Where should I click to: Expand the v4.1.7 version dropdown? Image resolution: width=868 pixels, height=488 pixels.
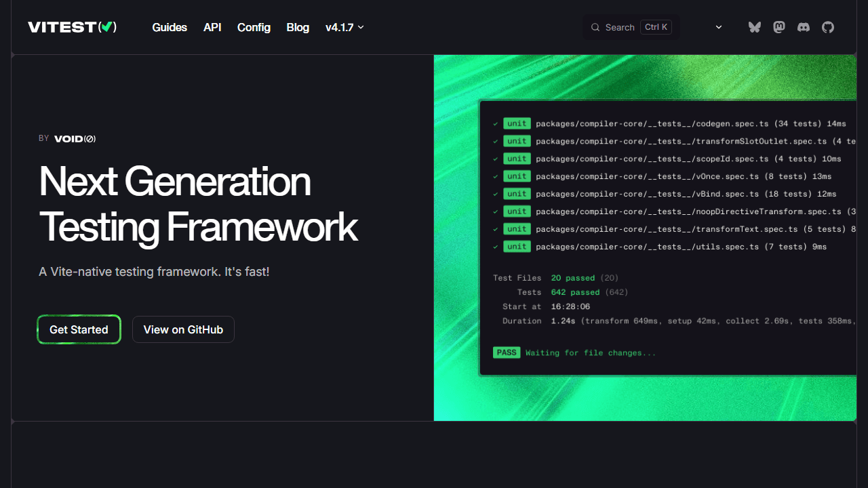point(344,27)
